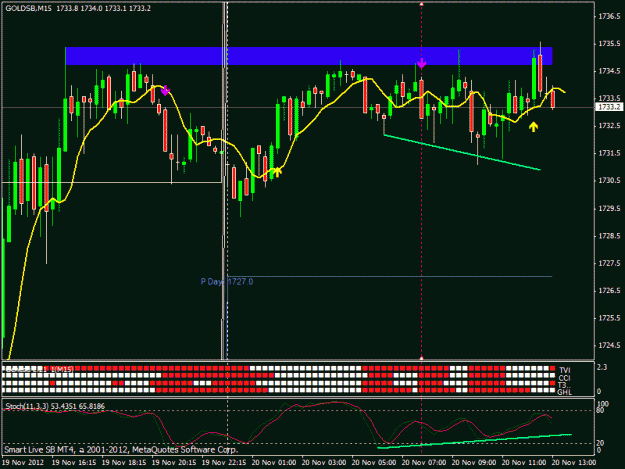Viewport: 625px width, 469px height.
Task: Click the Smart Live SB MT4 copyright text
Action: (x=121, y=449)
